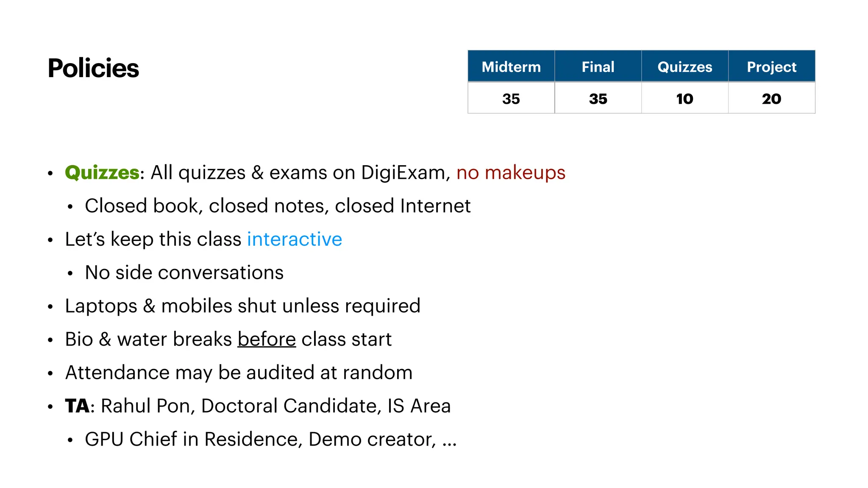The width and height of the screenshot is (868, 488).
Task: Select the Final table header cell
Action: point(598,66)
